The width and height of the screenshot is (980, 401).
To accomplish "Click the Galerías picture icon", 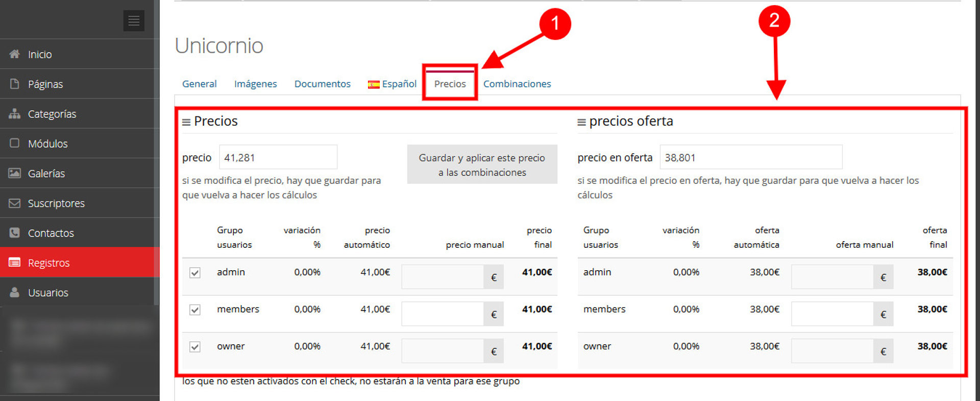I will click(15, 173).
